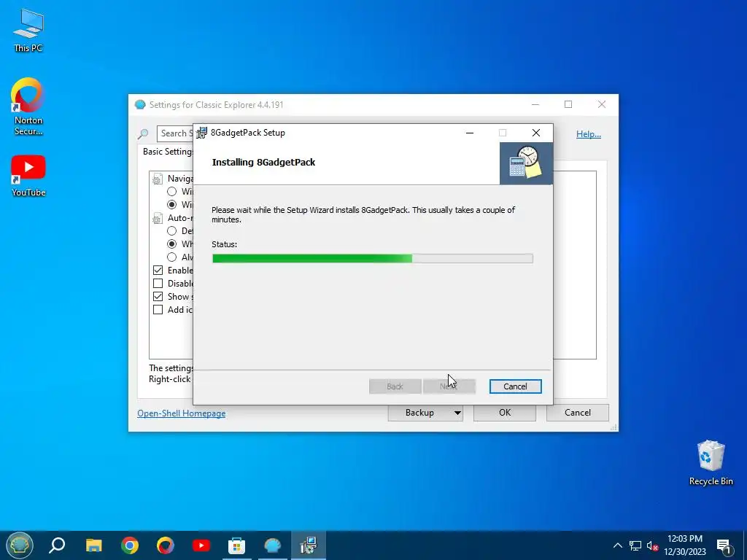Toggle the Enable checkbox
The width and height of the screenshot is (747, 560).
coord(158,270)
